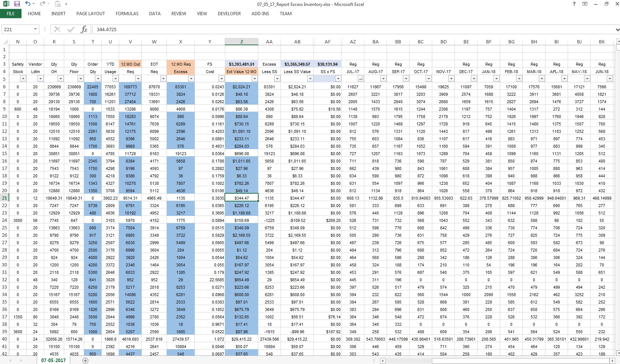620x364 pixels.
Task: Select row 21 header
Action: pos(4,198)
